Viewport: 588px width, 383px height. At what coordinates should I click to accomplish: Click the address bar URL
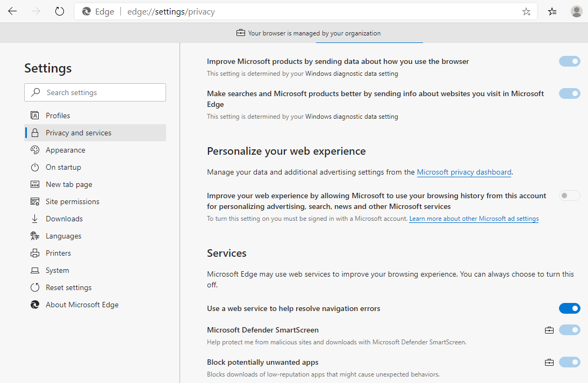point(171,12)
